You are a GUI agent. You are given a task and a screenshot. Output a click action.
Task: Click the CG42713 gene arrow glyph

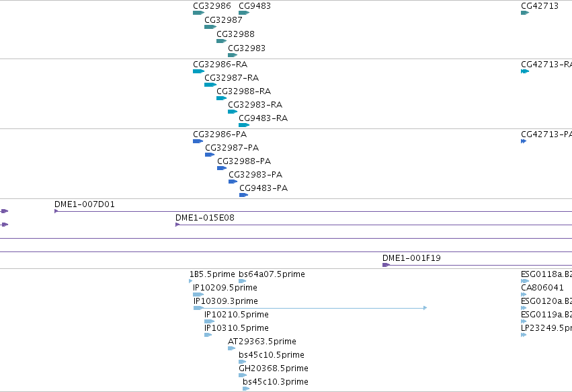(x=525, y=13)
